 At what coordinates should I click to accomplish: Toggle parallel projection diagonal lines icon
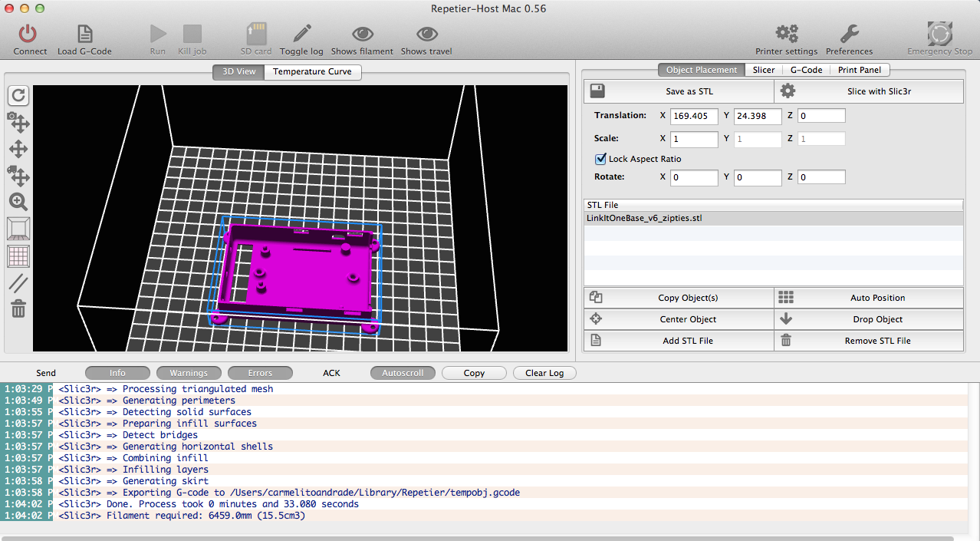tap(18, 282)
